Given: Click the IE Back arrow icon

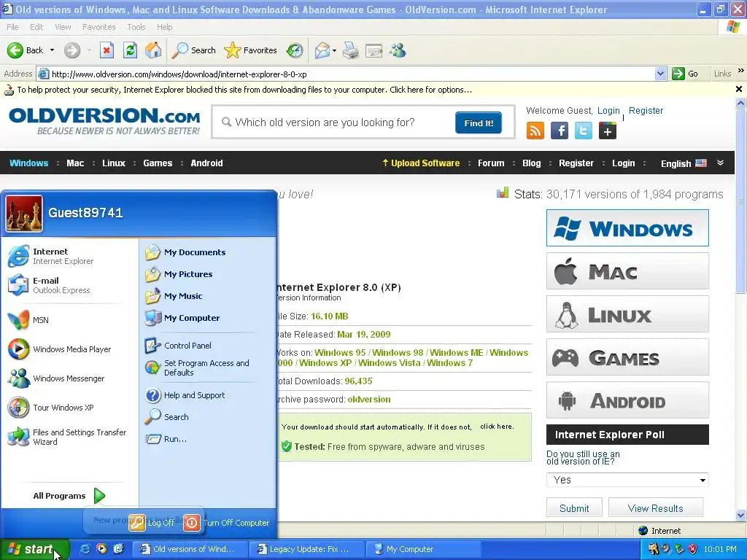Looking at the screenshot, I should pos(15,50).
